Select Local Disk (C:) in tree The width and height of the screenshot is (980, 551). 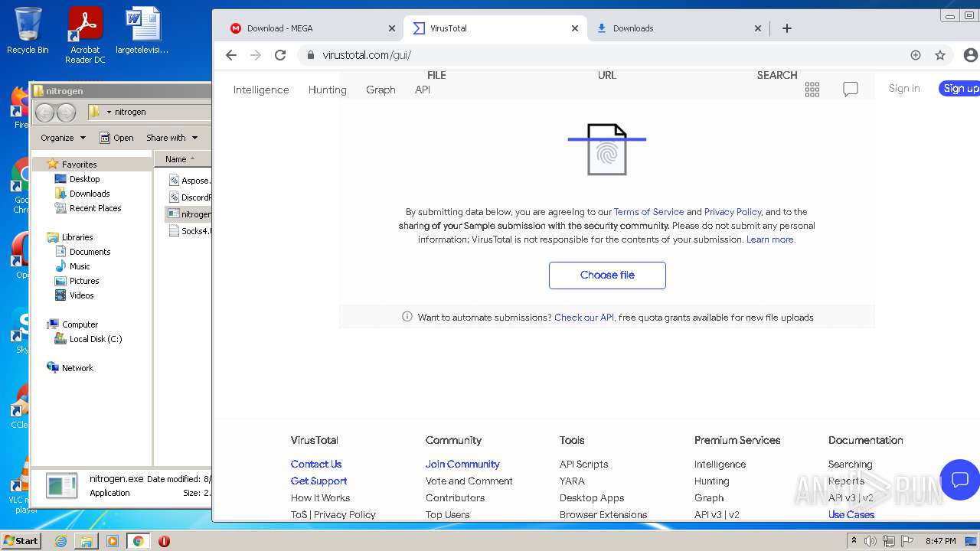point(88,339)
